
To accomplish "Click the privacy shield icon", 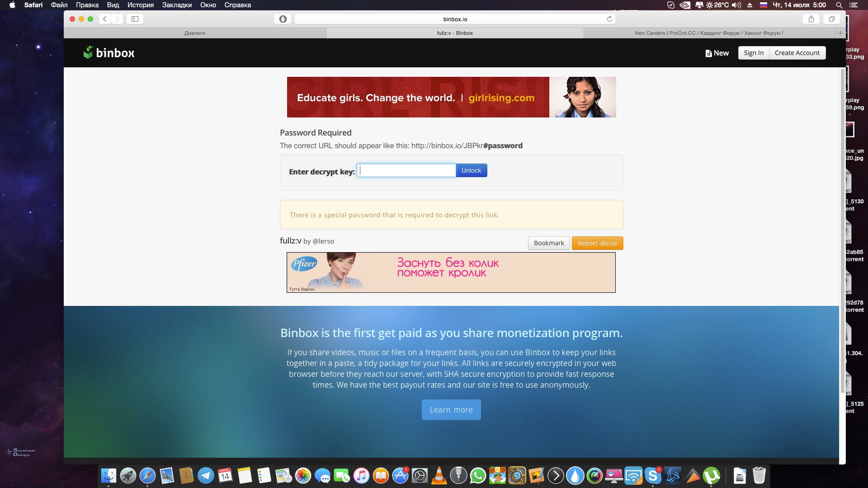I will pos(283,19).
